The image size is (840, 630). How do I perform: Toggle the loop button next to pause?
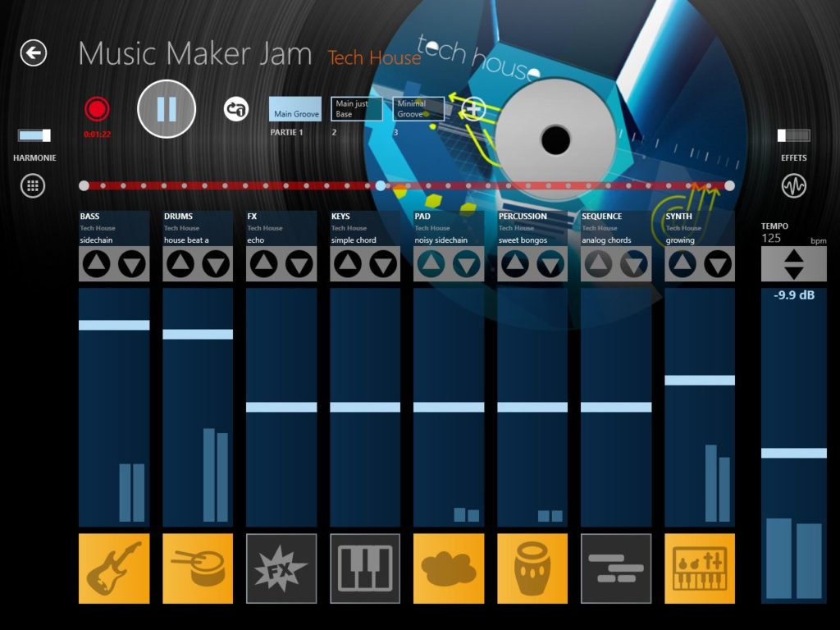point(235,109)
